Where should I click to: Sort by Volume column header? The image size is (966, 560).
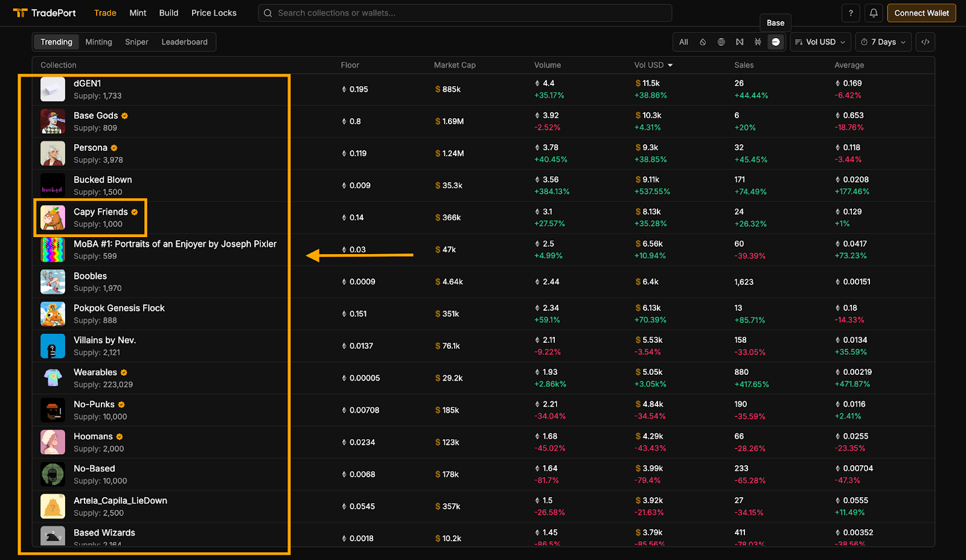(x=548, y=65)
